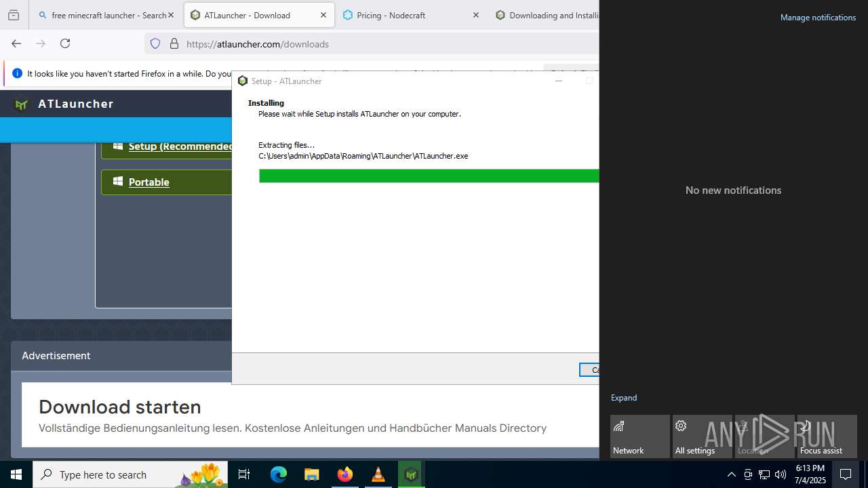Toggle the Location quick action tile
Screen dimensions: 868x488
tap(765, 436)
